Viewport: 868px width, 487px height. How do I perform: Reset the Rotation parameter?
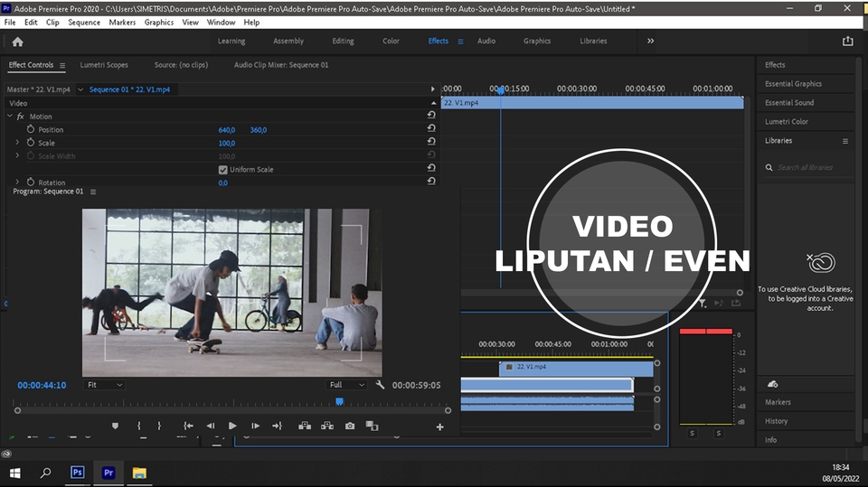(x=431, y=182)
